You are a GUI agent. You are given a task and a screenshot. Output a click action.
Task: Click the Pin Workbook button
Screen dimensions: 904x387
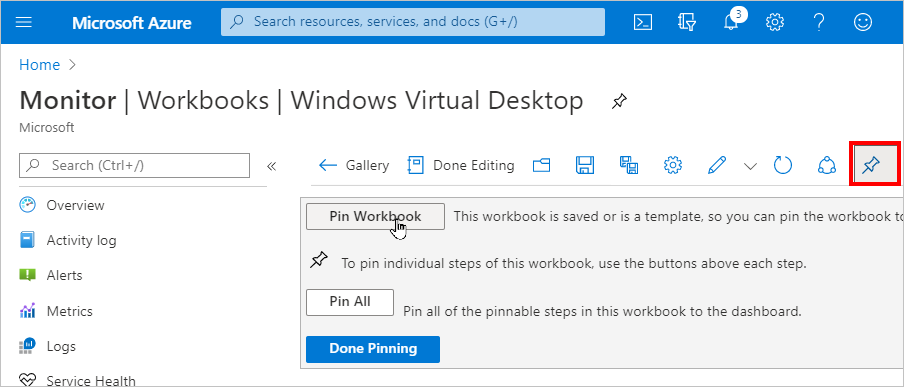coord(375,216)
